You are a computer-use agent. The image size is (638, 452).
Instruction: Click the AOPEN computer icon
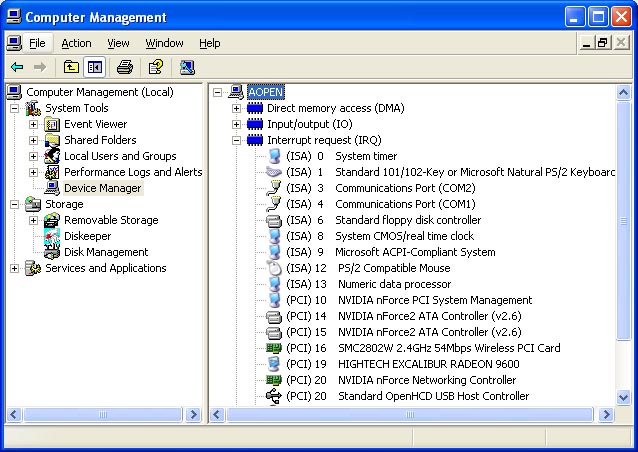click(x=236, y=92)
